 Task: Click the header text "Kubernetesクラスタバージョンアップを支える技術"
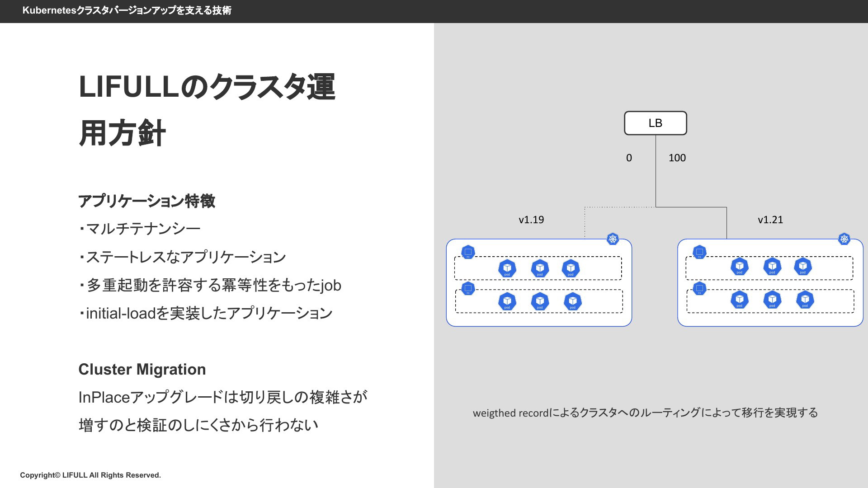coord(127,10)
